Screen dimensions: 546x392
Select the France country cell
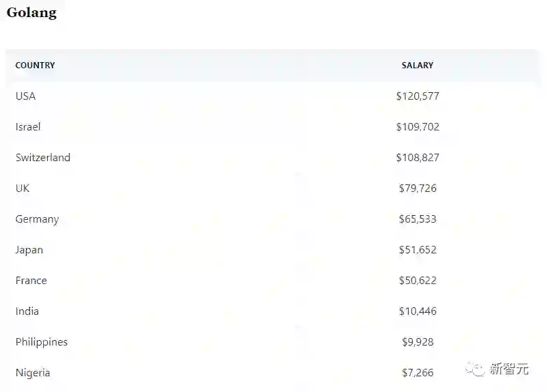[x=31, y=281]
